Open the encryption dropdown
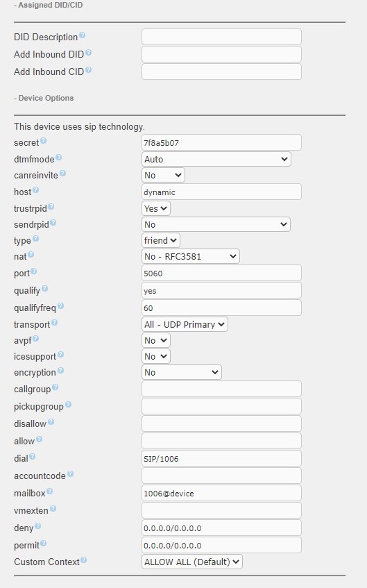Image resolution: width=367 pixels, height=588 pixels. tap(182, 372)
